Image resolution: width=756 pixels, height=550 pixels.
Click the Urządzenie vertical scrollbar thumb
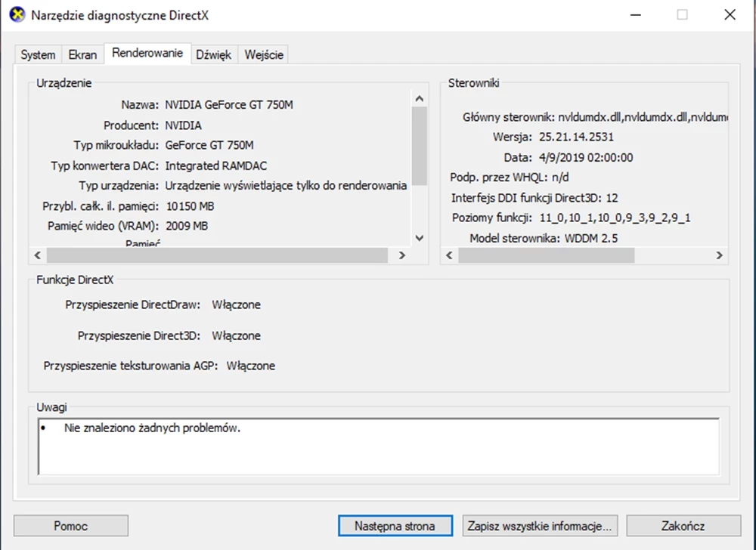point(420,146)
